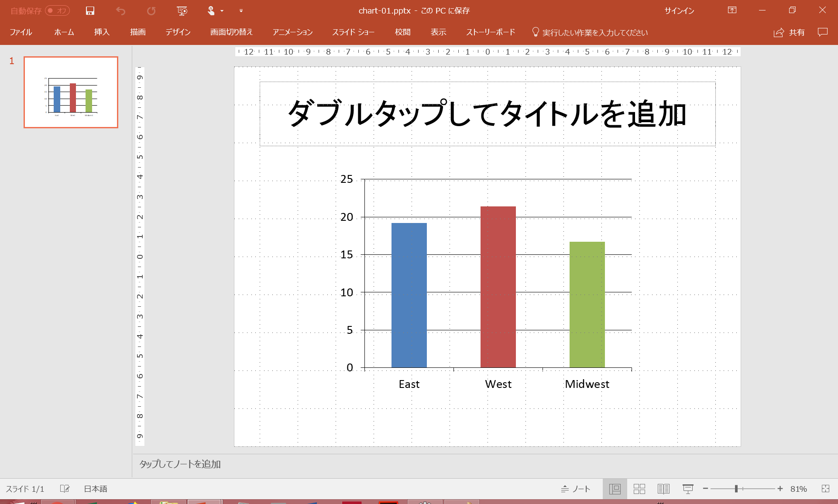The width and height of the screenshot is (838, 504).
Task: Toggle touch/mouse mode
Action: 211,10
